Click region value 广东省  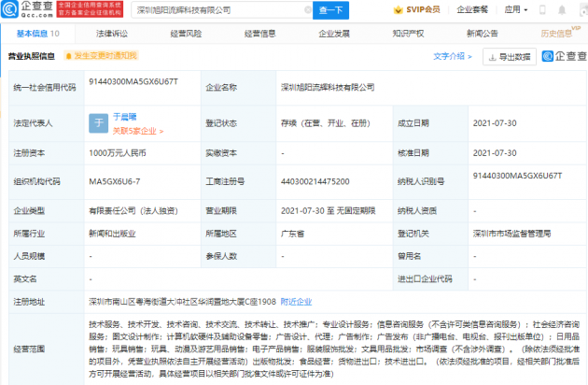click(x=292, y=234)
